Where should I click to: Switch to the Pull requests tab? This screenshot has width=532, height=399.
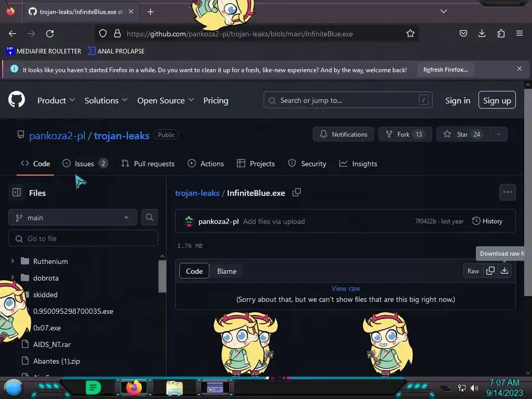(148, 164)
